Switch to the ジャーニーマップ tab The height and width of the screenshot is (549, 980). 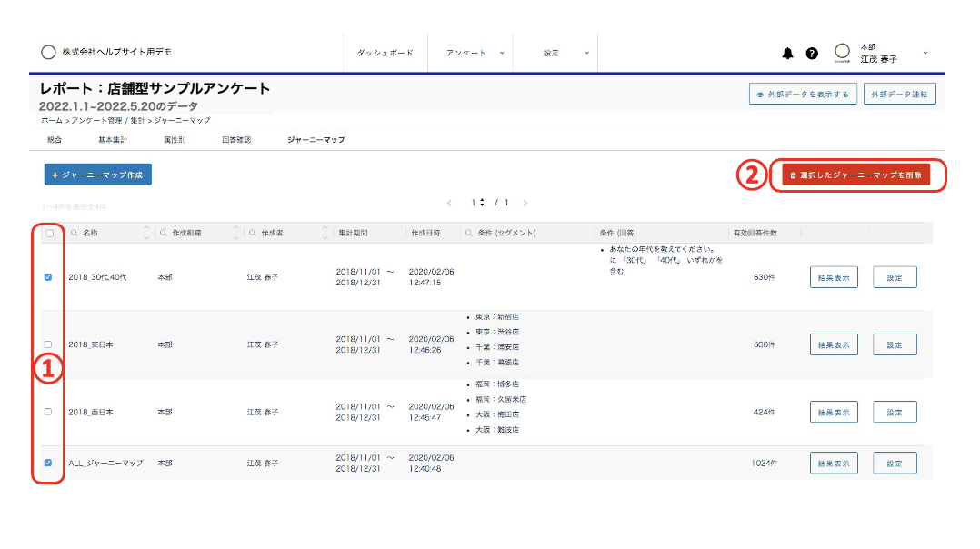(316, 140)
